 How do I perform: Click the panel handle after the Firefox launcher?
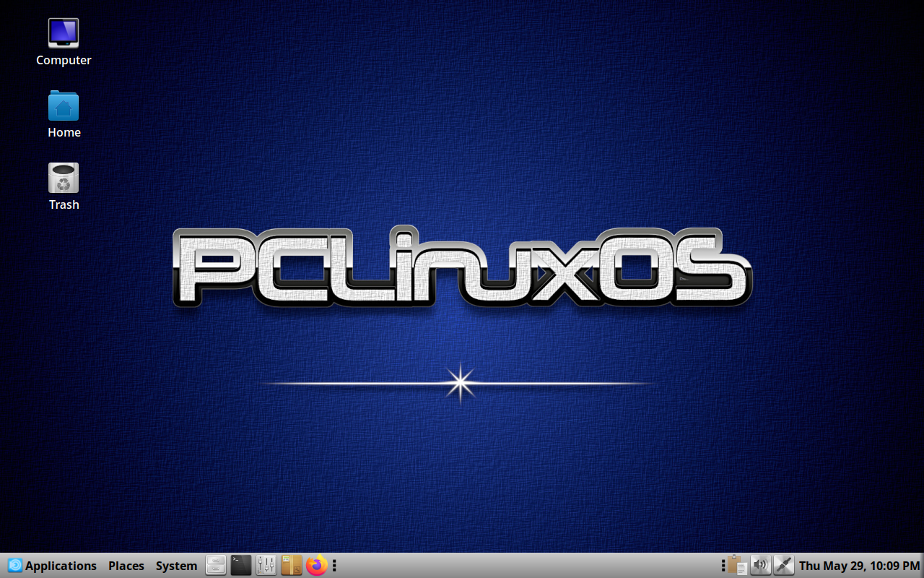tap(334, 566)
